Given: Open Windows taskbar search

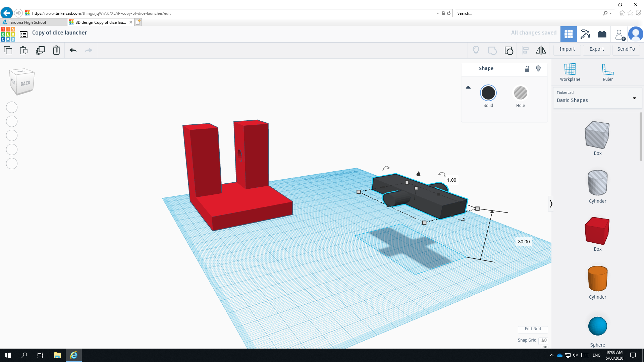Looking at the screenshot, I should point(24,355).
